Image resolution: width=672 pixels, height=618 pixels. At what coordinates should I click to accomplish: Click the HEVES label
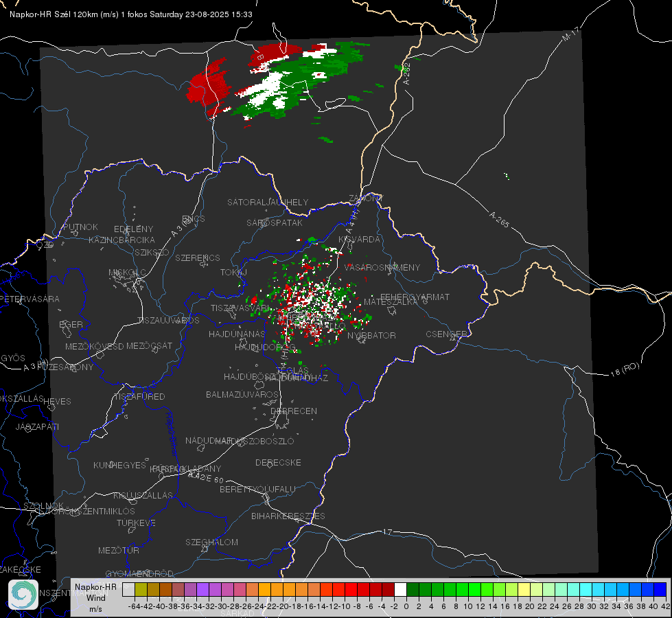[x=57, y=402]
